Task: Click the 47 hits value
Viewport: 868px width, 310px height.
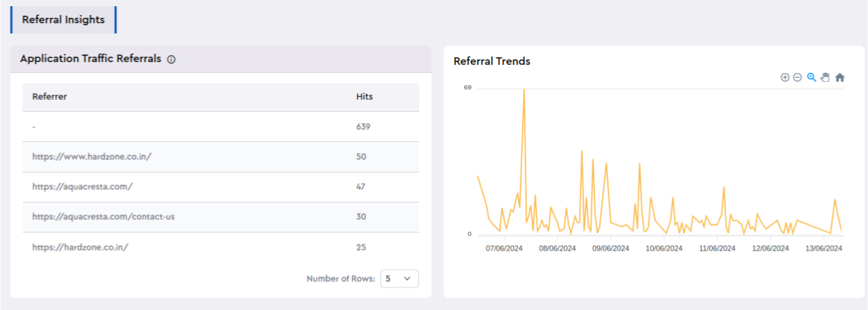Action: (x=361, y=186)
